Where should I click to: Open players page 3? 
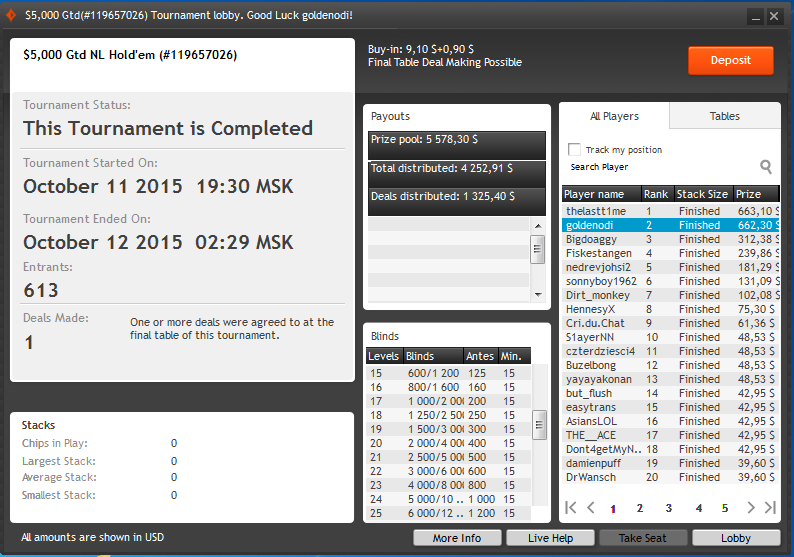(x=668, y=508)
